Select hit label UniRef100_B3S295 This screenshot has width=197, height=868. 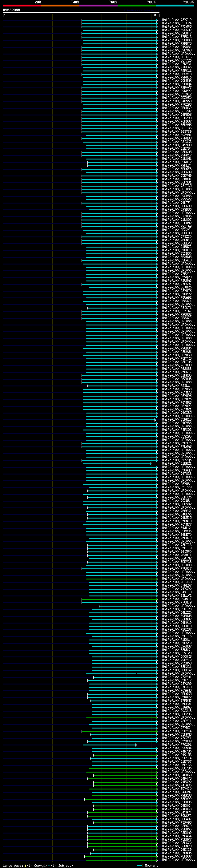pos(177,436)
